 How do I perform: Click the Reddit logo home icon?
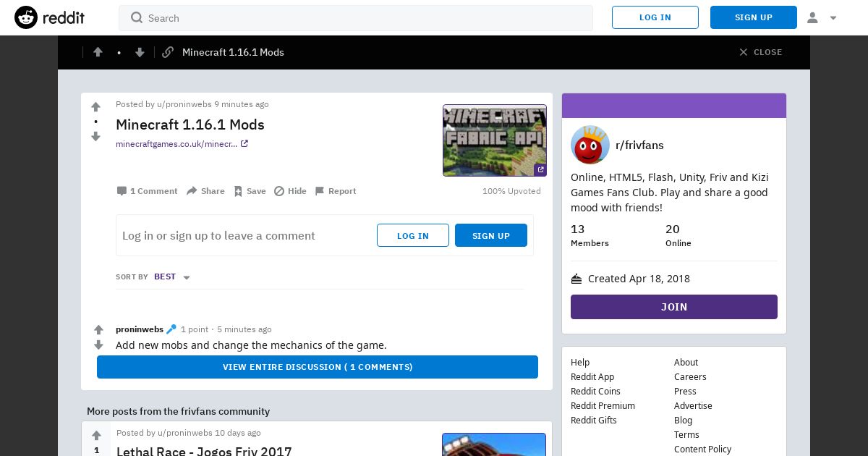[x=26, y=17]
